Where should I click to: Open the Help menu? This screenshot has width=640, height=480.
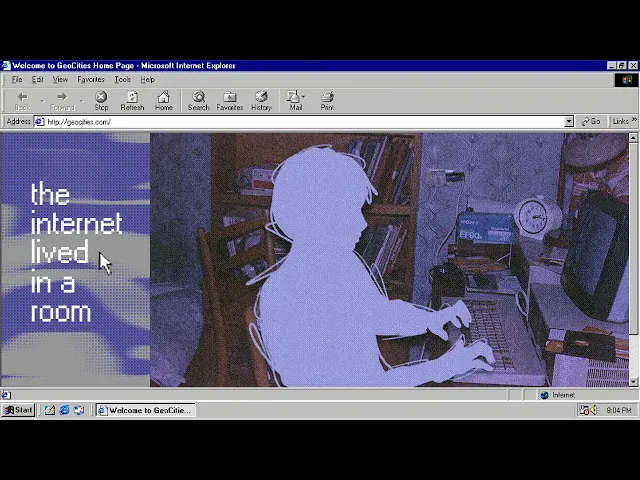point(147,80)
